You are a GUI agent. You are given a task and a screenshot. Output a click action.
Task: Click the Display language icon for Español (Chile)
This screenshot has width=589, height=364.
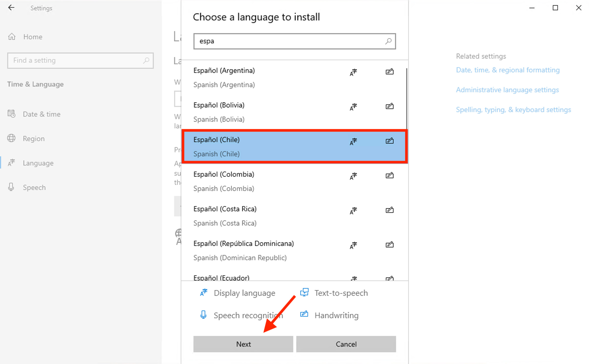(x=353, y=141)
